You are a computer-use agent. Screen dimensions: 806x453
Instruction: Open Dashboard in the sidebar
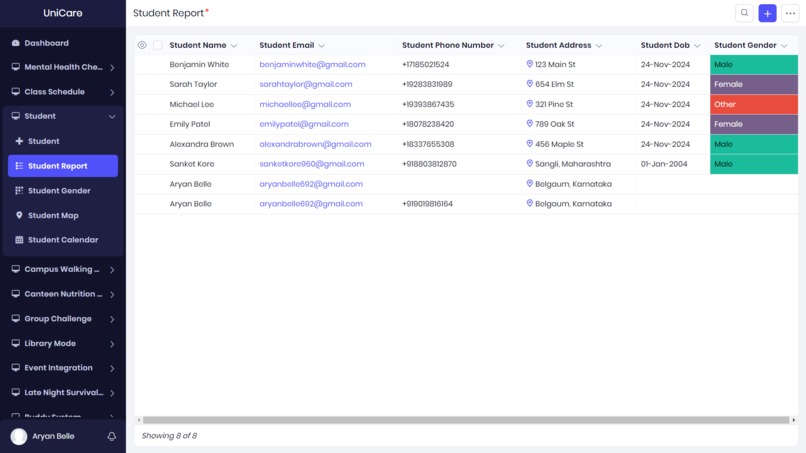coord(63,43)
